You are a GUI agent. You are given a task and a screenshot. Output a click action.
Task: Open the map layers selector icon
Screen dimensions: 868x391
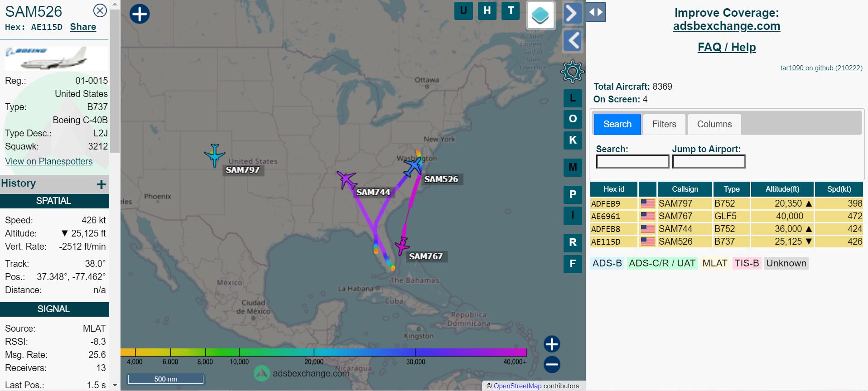(540, 15)
